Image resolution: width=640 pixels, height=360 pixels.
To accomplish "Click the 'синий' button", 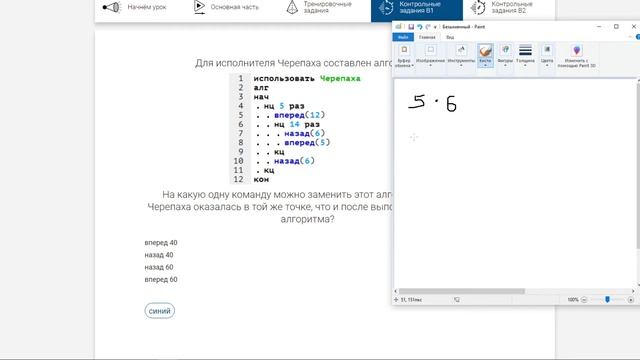I will tap(160, 311).
